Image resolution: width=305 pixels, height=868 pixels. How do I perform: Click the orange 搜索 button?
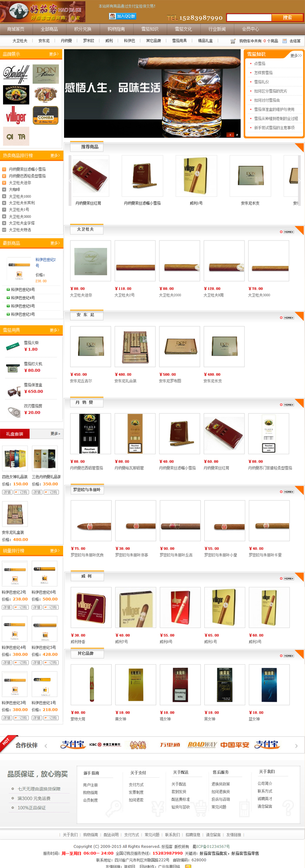pyautogui.click(x=287, y=17)
